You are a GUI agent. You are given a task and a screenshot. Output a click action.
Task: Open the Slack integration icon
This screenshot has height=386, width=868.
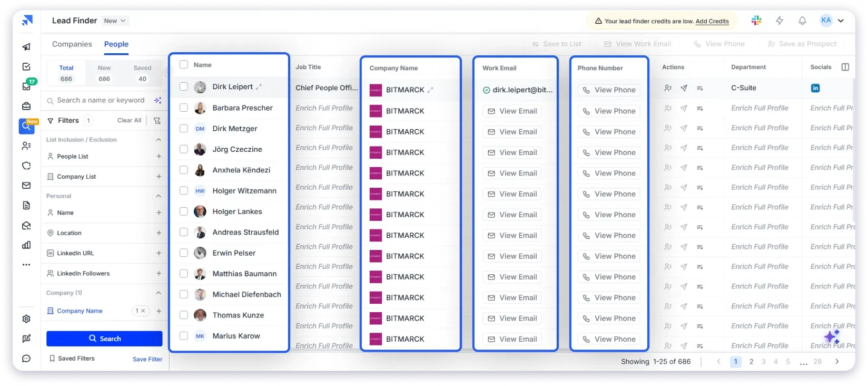756,21
